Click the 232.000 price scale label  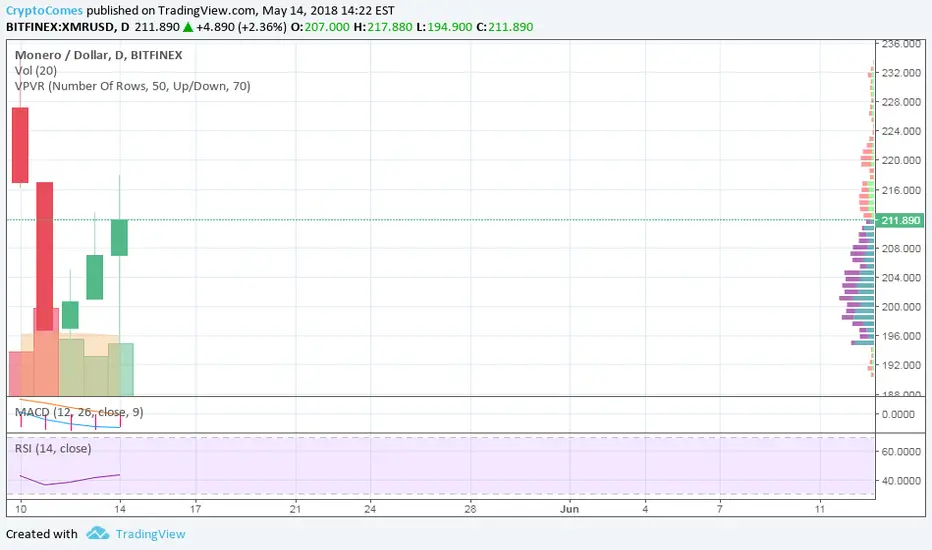pyautogui.click(x=901, y=73)
